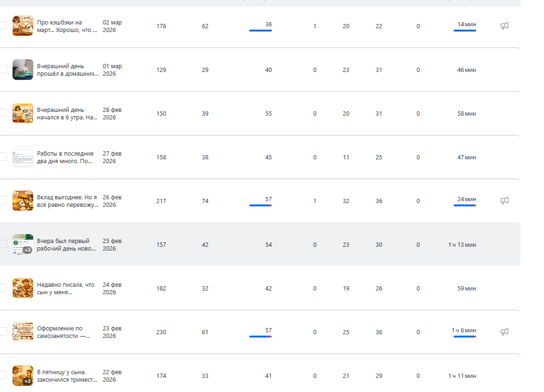Click thumbnail of 'В пятницу у сына' post
544x392 pixels.
[x=23, y=376]
